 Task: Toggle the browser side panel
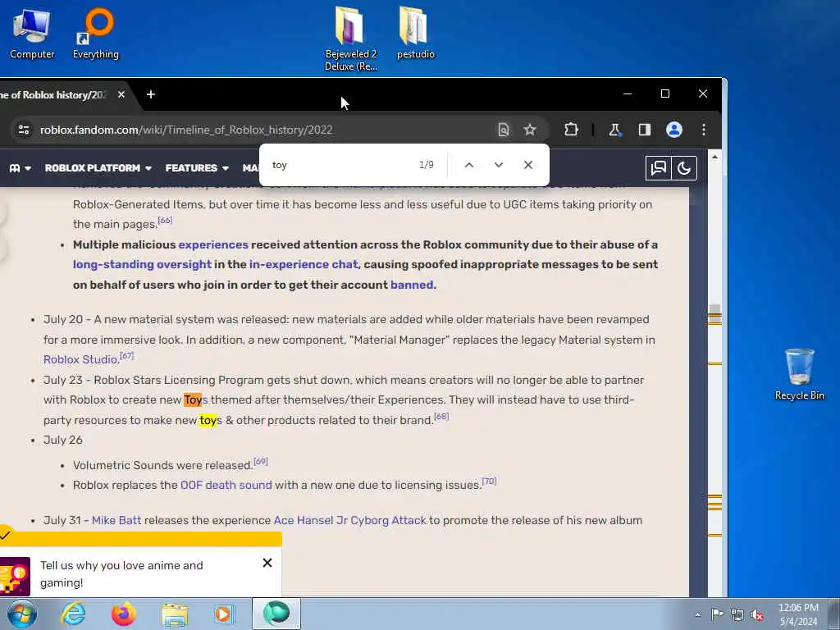pyautogui.click(x=645, y=130)
